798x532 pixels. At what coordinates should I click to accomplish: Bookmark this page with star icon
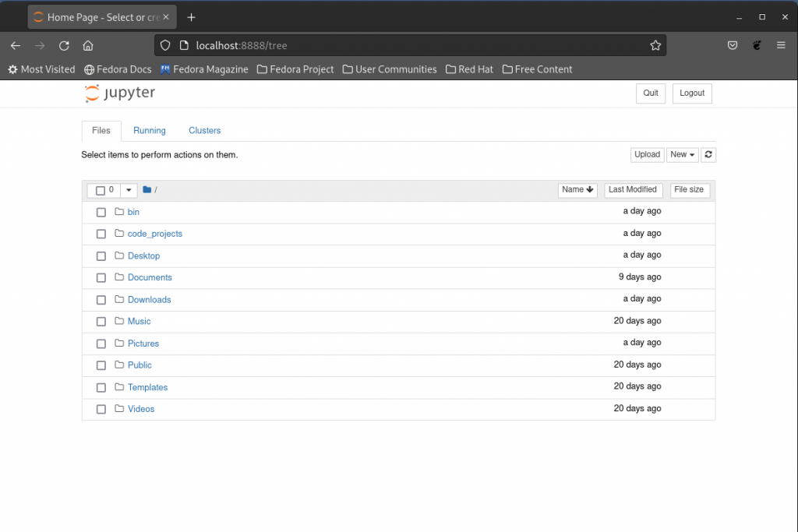coord(655,45)
